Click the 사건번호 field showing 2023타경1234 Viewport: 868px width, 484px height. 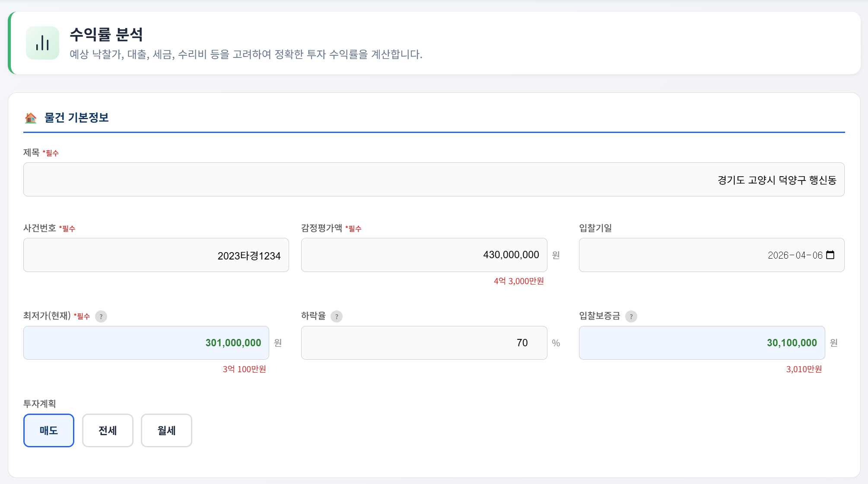point(156,255)
